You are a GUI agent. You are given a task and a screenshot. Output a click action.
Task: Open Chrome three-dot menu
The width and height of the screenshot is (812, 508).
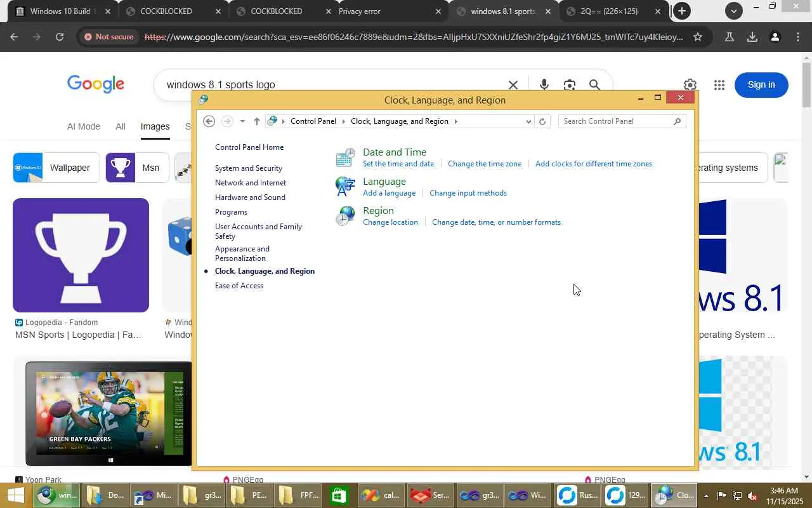(797, 37)
